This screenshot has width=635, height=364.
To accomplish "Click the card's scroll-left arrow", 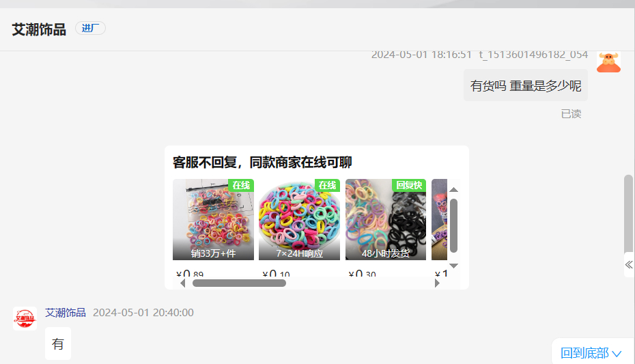I will [182, 283].
